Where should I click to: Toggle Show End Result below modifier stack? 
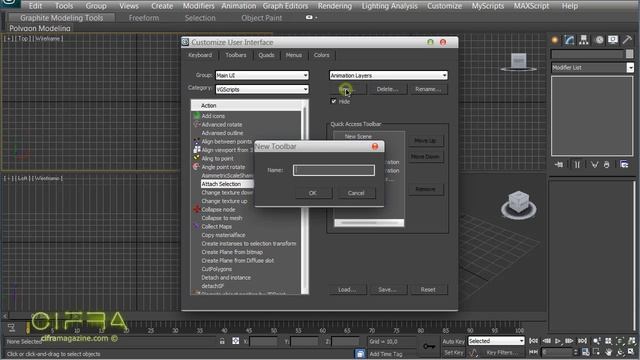click(x=577, y=164)
